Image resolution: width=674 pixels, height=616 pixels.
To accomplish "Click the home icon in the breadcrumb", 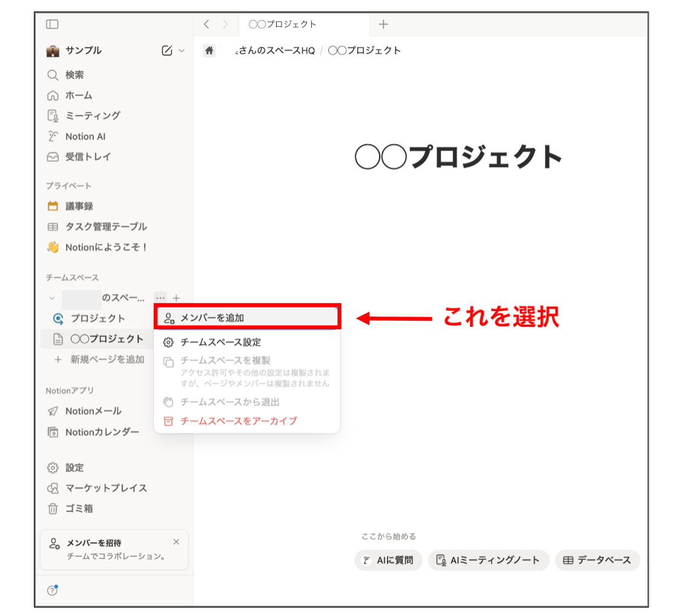I will click(x=209, y=50).
